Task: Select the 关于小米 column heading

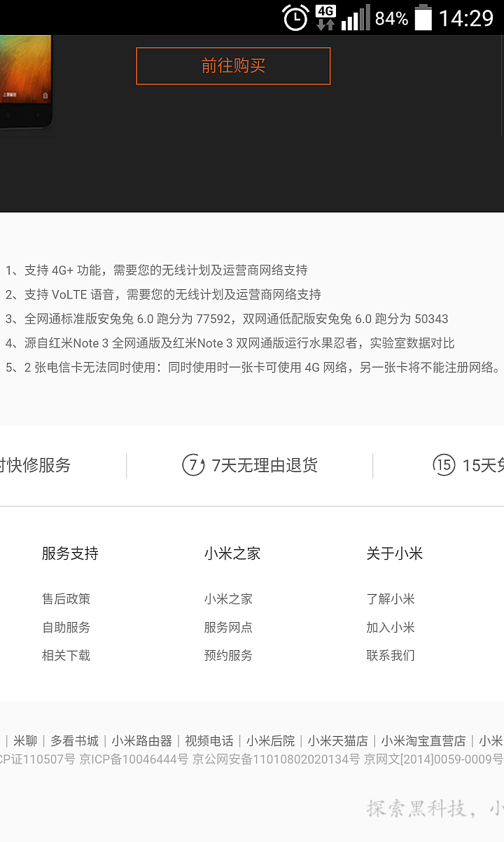Action: 395,553
